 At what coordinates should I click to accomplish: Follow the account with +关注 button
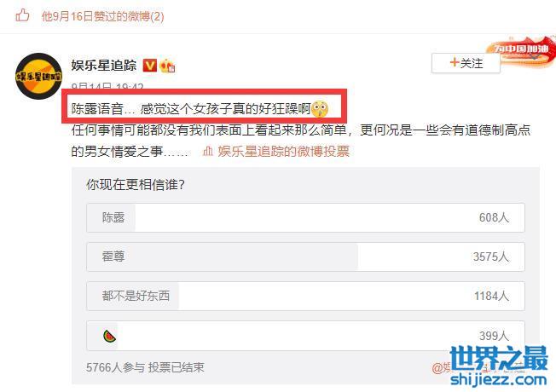pyautogui.click(x=466, y=63)
